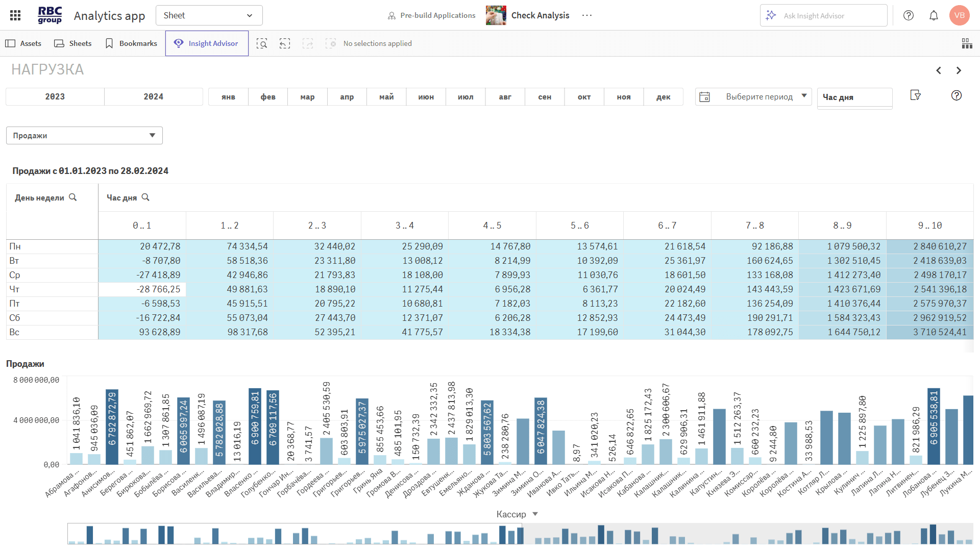Toggle the 2023 year filter
The height and width of the screenshot is (551, 980).
click(x=55, y=96)
